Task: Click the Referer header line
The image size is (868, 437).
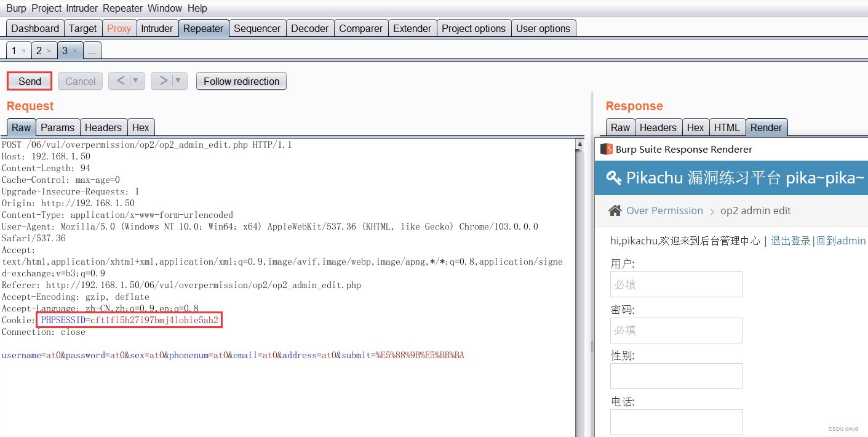Action: tap(181, 285)
